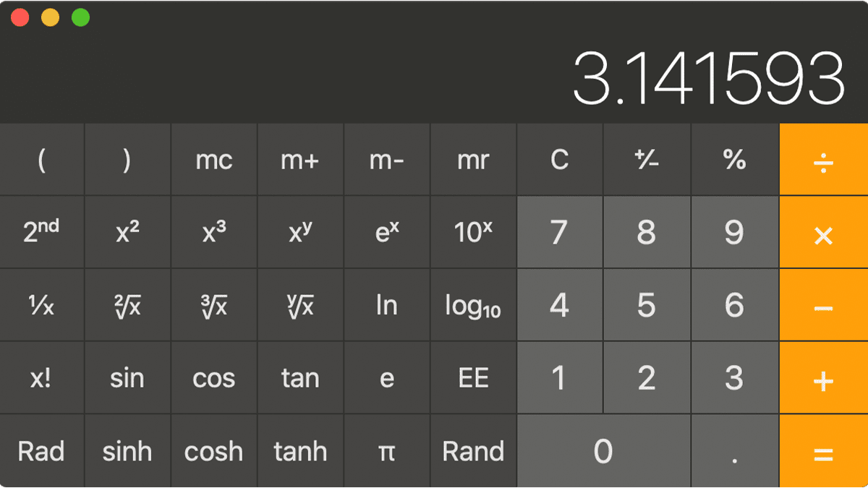The image size is (868, 488).
Task: Switch angle mode with the Rad key
Action: [41, 452]
